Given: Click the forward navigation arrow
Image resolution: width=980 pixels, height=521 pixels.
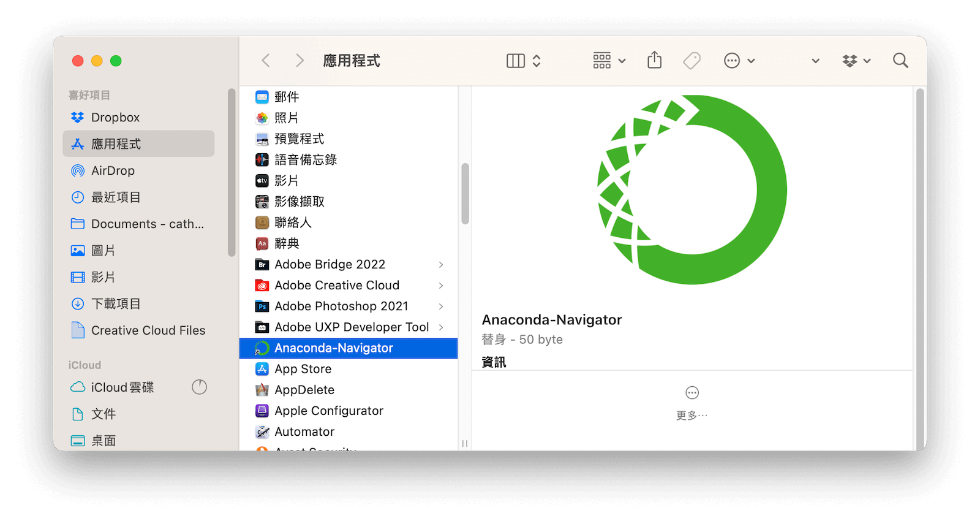Looking at the screenshot, I should [x=300, y=60].
